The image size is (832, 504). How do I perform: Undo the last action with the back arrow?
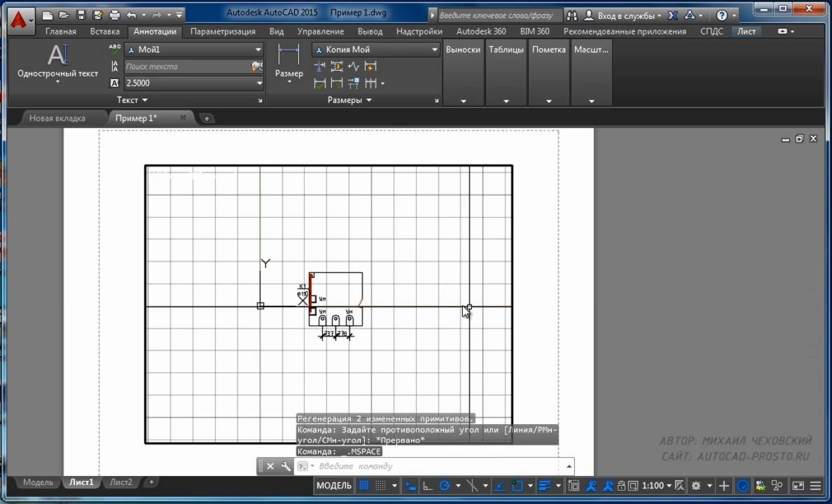(x=132, y=15)
